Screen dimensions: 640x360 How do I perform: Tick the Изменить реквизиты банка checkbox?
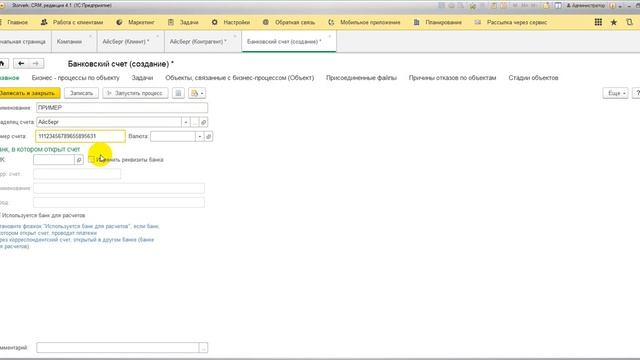coord(91,160)
